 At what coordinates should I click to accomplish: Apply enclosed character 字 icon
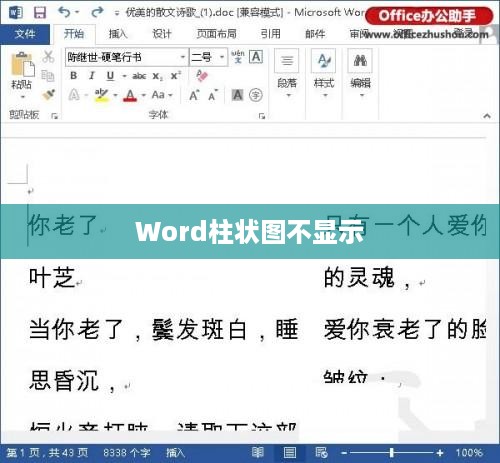pyautogui.click(x=256, y=95)
